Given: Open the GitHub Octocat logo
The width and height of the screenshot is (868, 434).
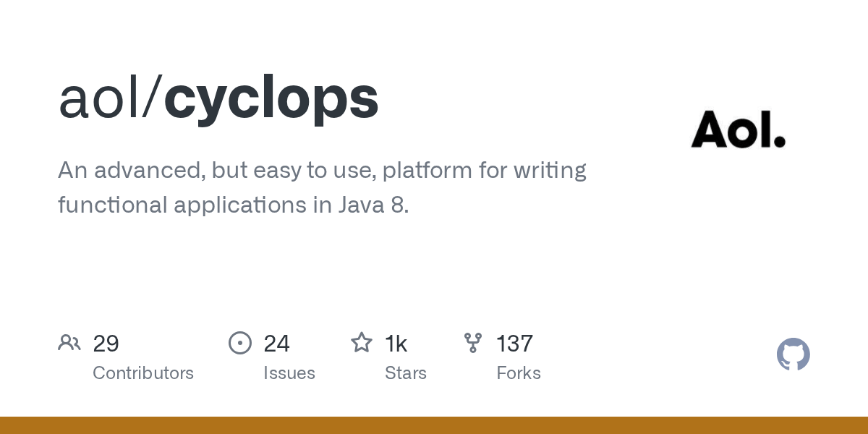Looking at the screenshot, I should click(793, 354).
